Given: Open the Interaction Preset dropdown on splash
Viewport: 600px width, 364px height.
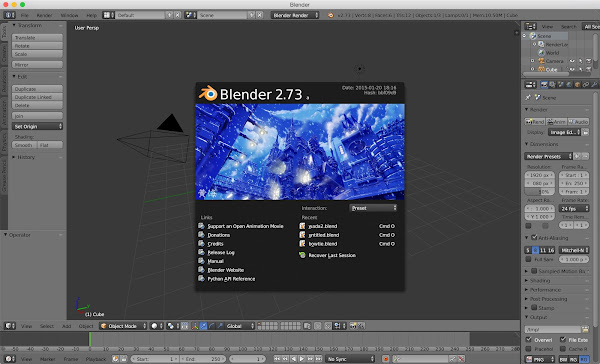Looking at the screenshot, I should (x=373, y=208).
